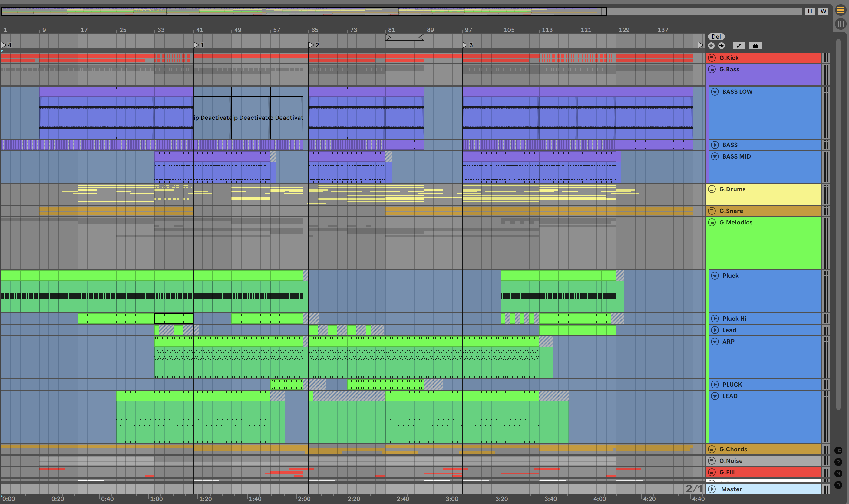Toggle the Mixer (M) section button
This screenshot has width=849, height=504.
pos(838,473)
